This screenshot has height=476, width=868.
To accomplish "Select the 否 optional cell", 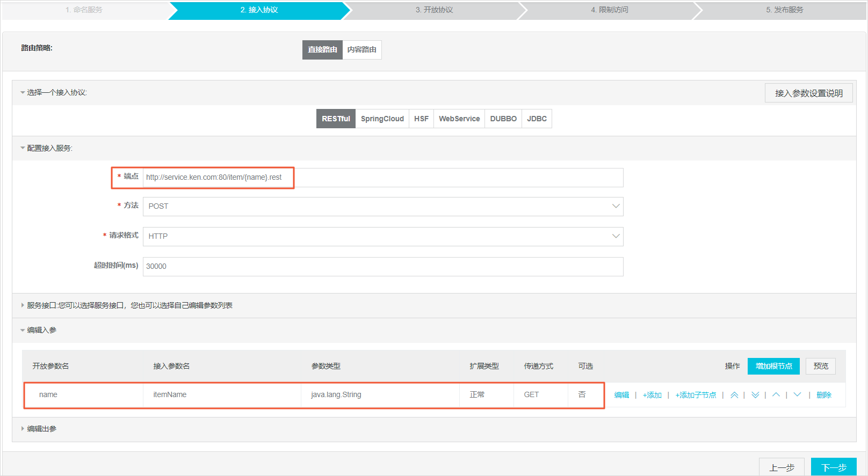I will click(x=585, y=395).
